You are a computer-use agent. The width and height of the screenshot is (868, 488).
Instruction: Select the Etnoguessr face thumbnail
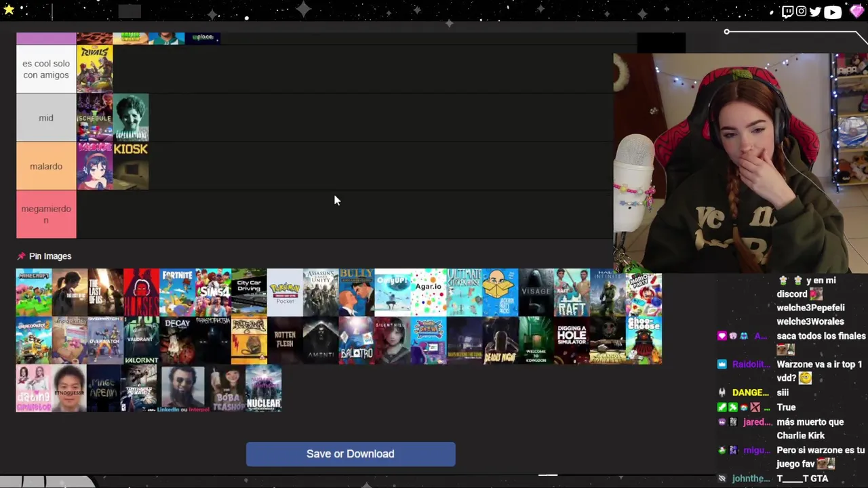pyautogui.click(x=70, y=388)
